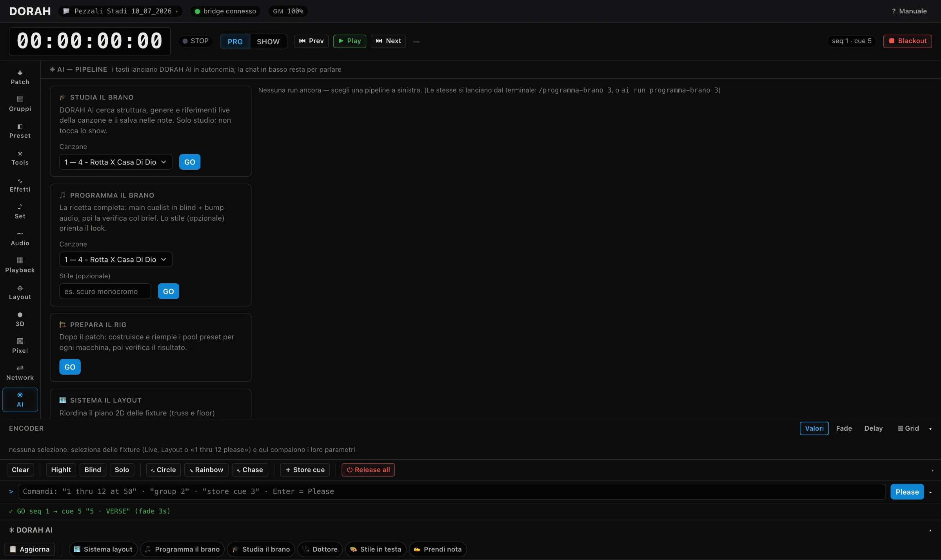Open Canzone dropdown in Programma il brano
This screenshot has height=560, width=941.
pos(116,259)
